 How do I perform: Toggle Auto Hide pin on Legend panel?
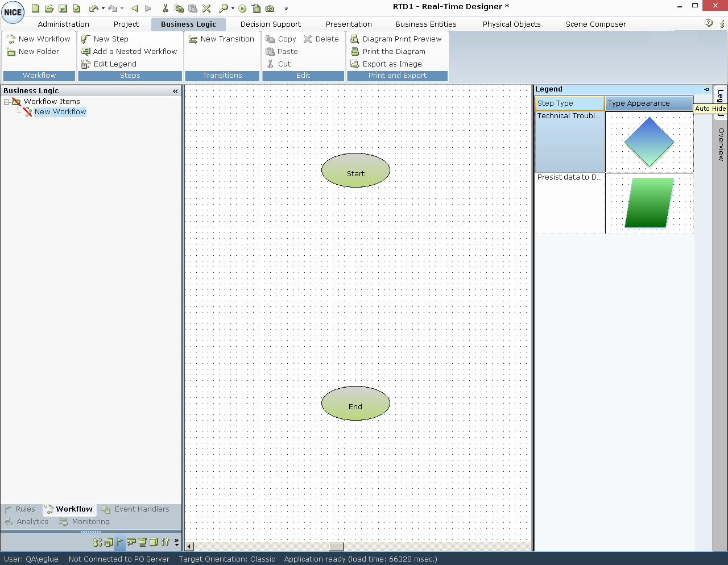click(x=707, y=89)
